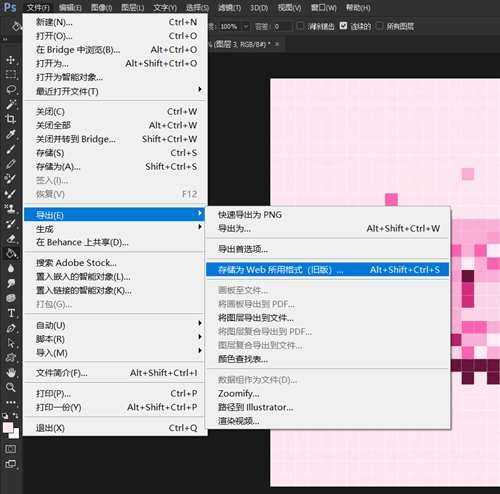Select the Crop tool
Image resolution: width=500 pixels, height=494 pixels.
tap(11, 119)
